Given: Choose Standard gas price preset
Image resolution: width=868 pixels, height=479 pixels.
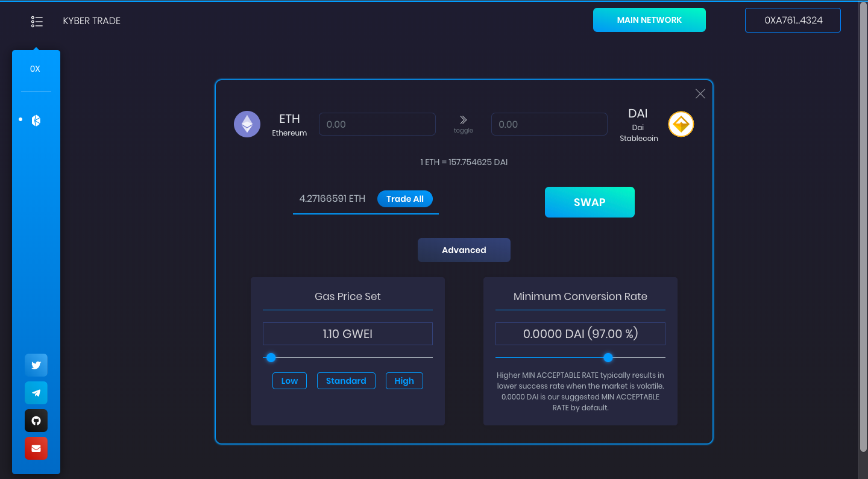Looking at the screenshot, I should (x=346, y=381).
